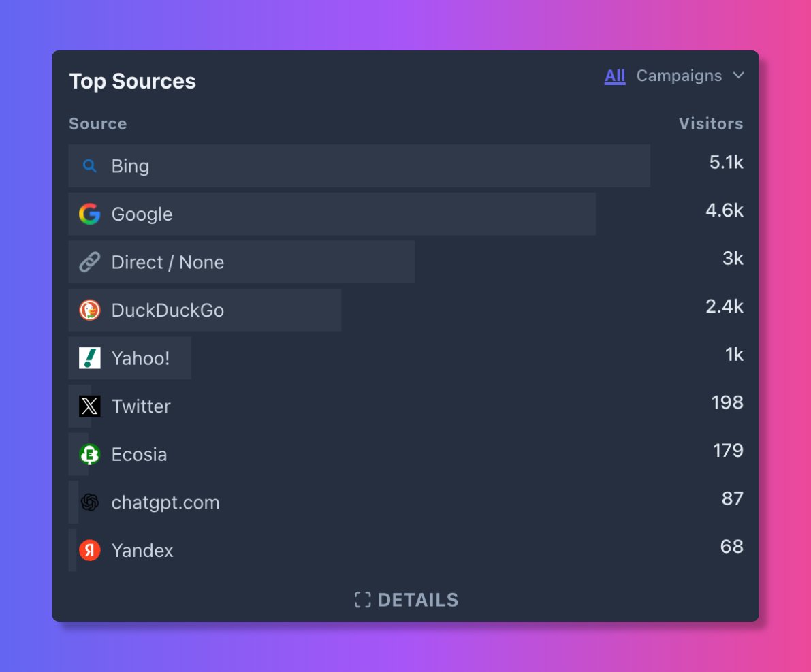The image size is (811, 672).
Task: Click the Yahoo! exclamation icon
Action: (89, 358)
